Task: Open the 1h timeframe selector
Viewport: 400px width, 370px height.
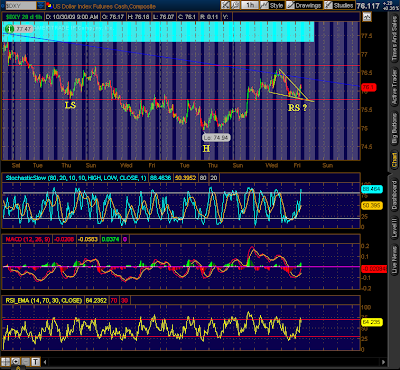Action: point(250,5)
